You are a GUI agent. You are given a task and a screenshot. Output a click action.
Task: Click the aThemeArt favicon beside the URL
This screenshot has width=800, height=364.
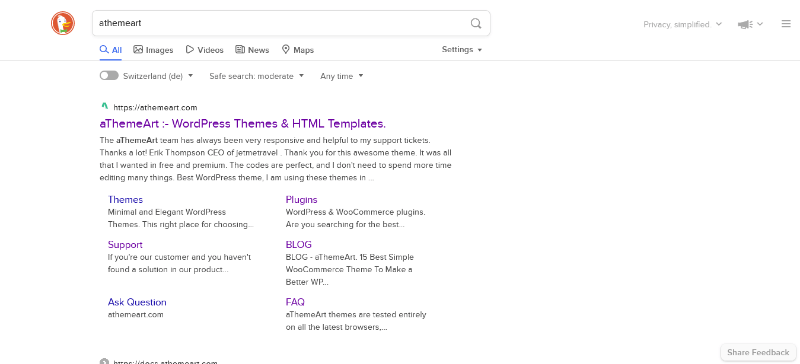[105, 107]
